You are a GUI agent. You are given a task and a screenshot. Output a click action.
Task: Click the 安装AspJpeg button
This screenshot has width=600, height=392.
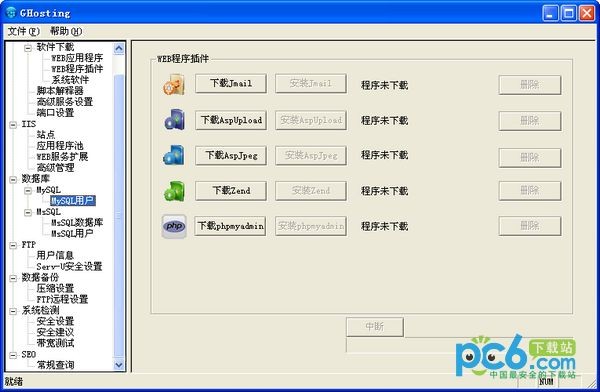(x=311, y=155)
